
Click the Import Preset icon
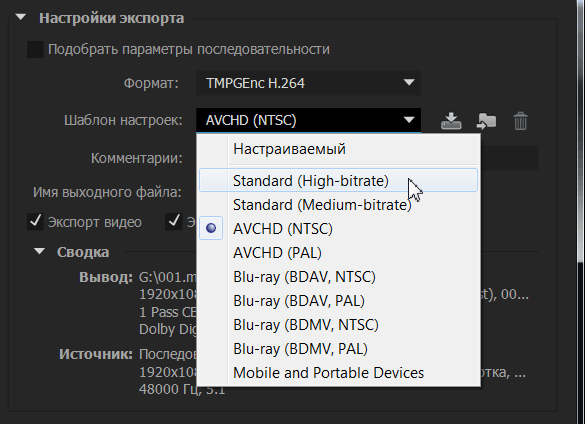(x=487, y=121)
